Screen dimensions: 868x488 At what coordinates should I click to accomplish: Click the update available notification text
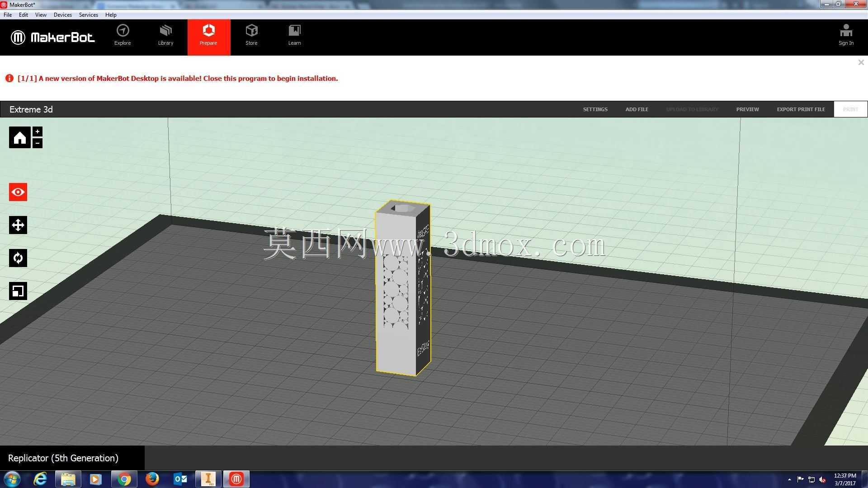pos(178,79)
